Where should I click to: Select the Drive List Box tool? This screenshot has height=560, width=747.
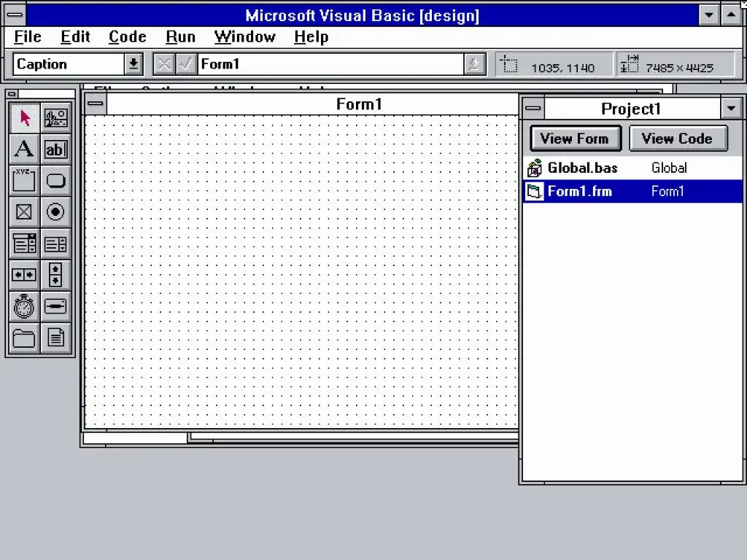(x=55, y=306)
